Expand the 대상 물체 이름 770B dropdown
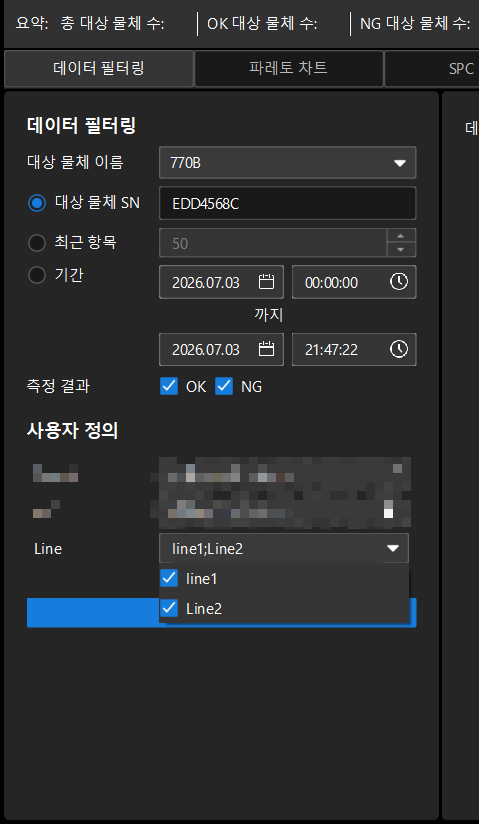 288,163
